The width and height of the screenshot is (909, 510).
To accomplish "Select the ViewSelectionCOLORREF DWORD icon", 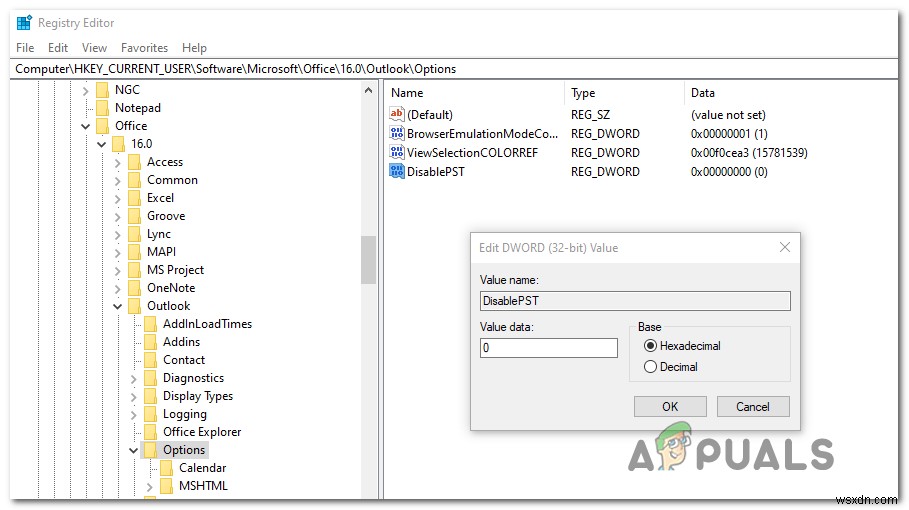I will [397, 152].
